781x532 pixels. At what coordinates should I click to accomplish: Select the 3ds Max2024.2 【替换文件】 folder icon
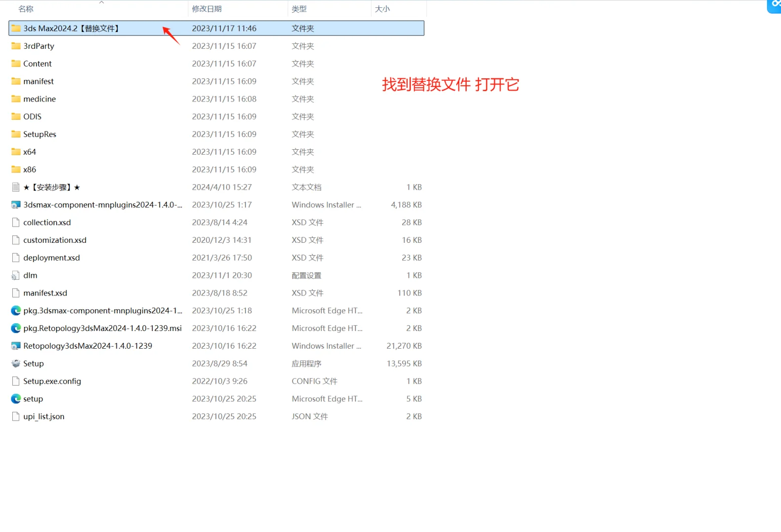(16, 28)
